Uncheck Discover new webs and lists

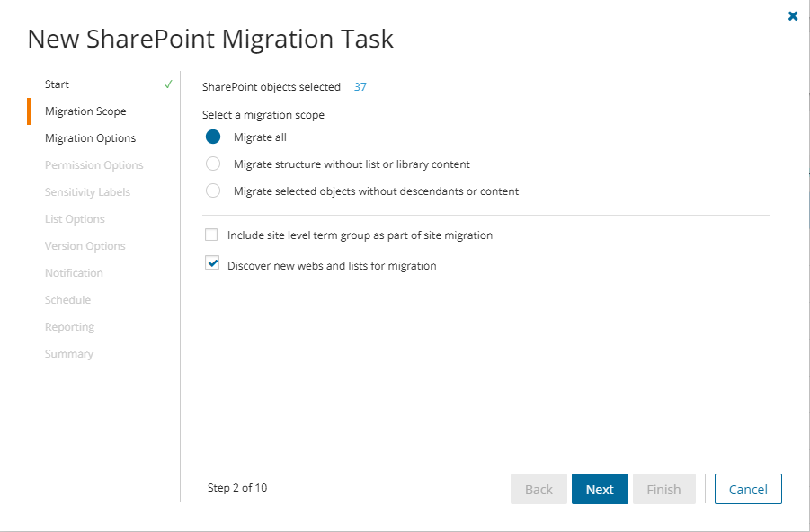211,264
